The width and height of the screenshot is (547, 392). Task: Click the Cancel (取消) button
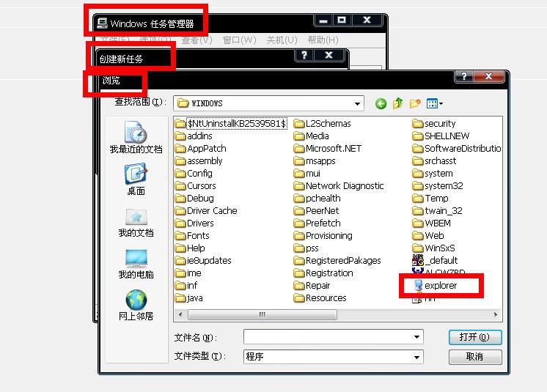[475, 357]
